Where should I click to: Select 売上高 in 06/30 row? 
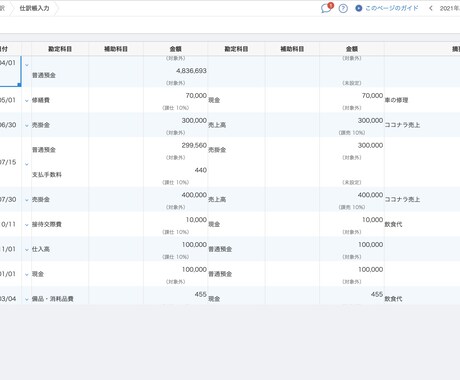point(217,125)
